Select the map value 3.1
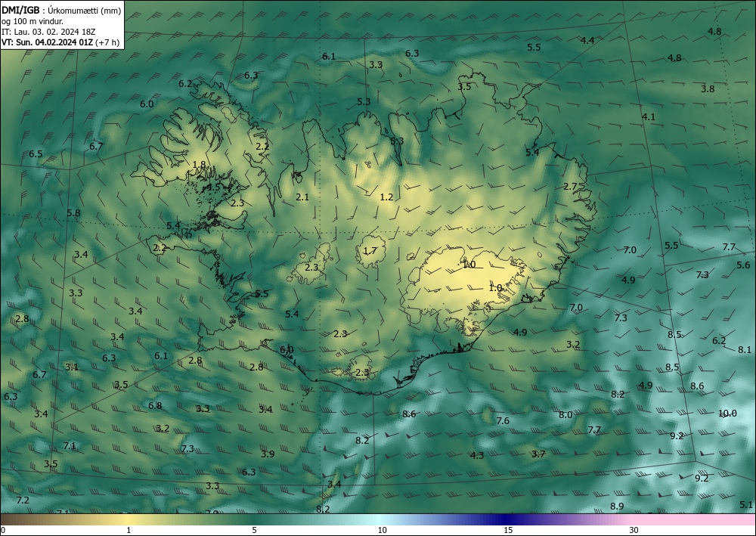 point(72,367)
